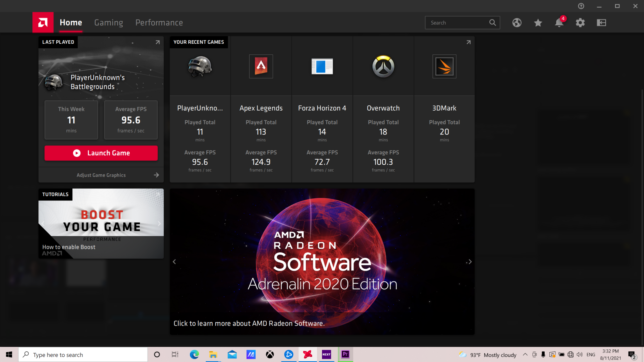Click the Average FPS 95.6 tile

tap(131, 120)
